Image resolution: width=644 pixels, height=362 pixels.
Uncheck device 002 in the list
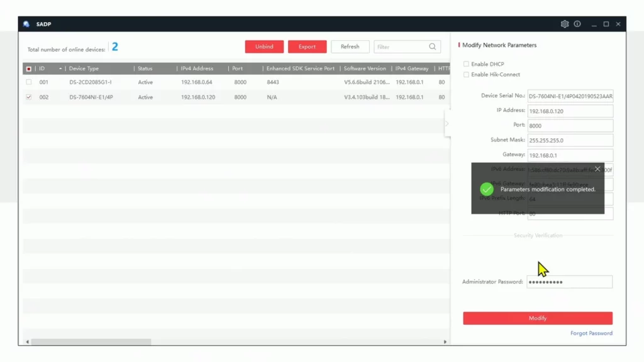click(28, 97)
